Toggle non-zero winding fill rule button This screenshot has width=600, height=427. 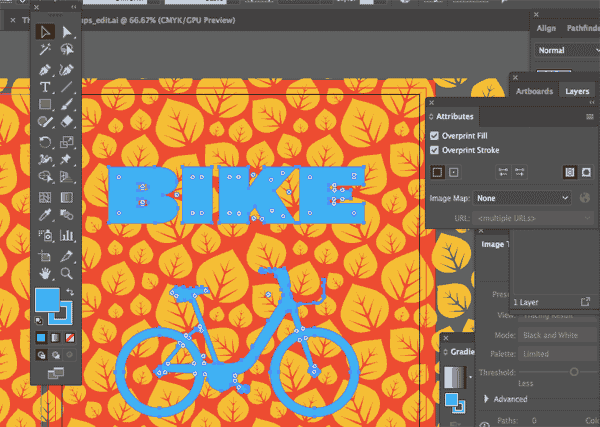coord(569,172)
